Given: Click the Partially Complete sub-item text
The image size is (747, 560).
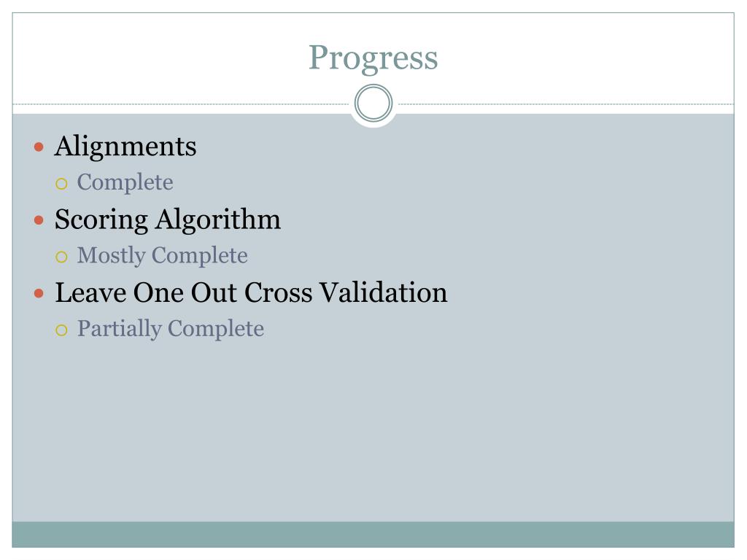Looking at the screenshot, I should 171,330.
